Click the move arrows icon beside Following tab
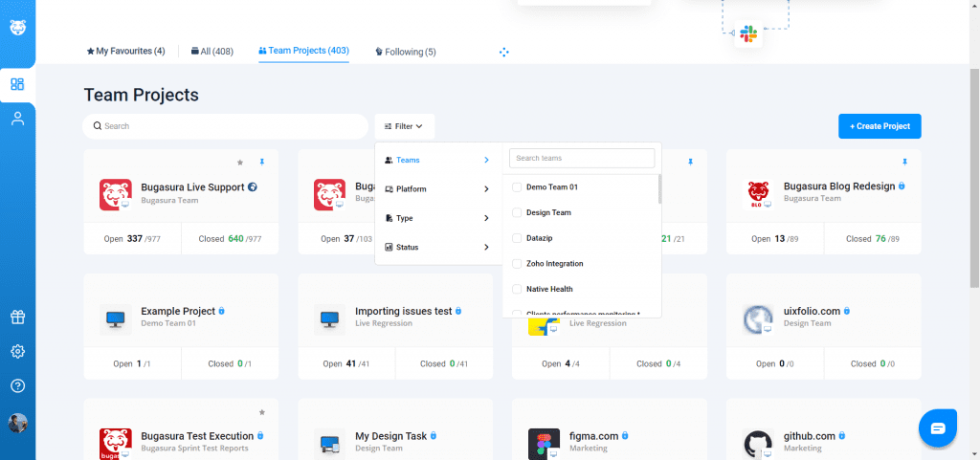 point(504,52)
